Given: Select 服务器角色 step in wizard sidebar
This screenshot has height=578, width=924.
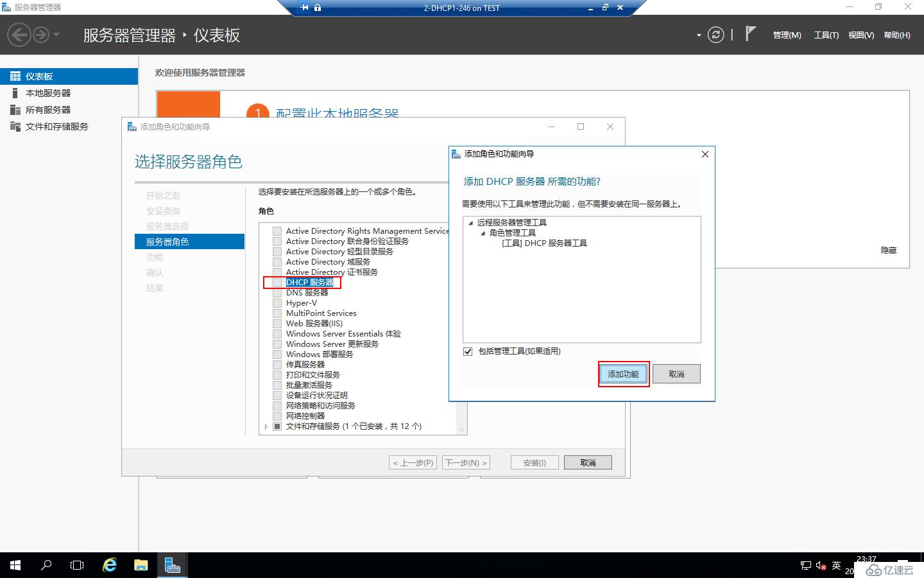Looking at the screenshot, I should pos(189,241).
